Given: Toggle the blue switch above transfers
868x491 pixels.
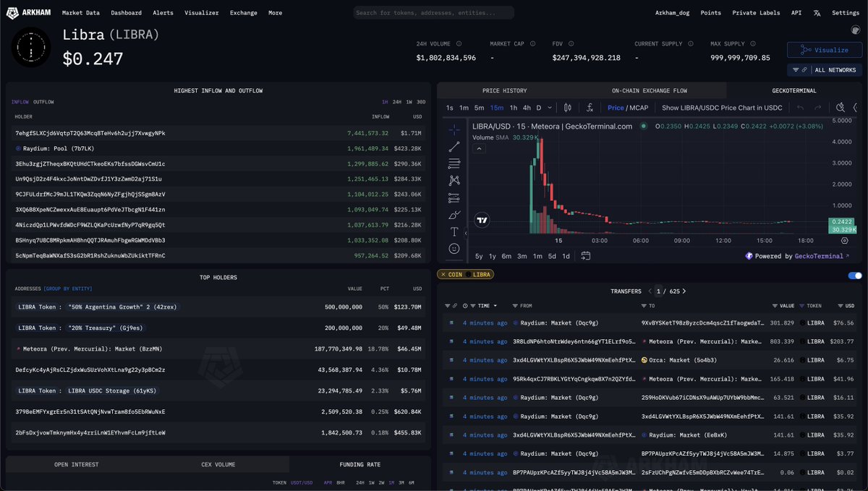Looking at the screenshot, I should pyautogui.click(x=854, y=275).
